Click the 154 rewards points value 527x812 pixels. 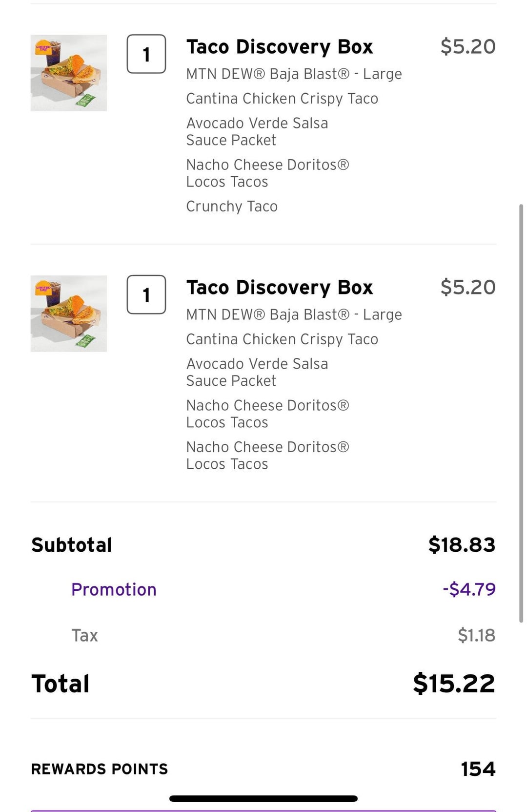tap(478, 769)
